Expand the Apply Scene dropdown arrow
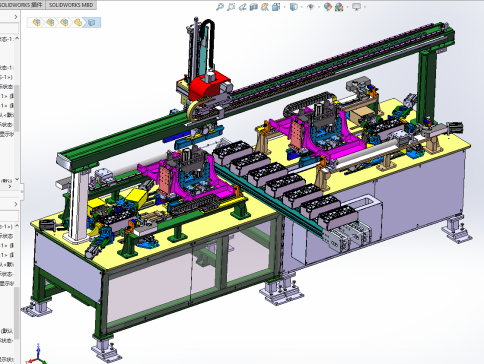484x364 pixels. [x=347, y=7]
